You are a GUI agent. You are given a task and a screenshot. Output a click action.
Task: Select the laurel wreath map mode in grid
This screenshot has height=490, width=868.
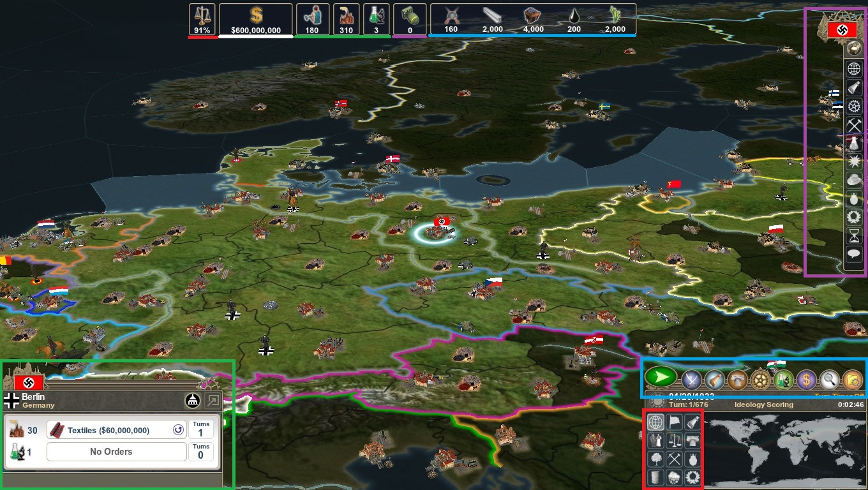click(x=692, y=477)
